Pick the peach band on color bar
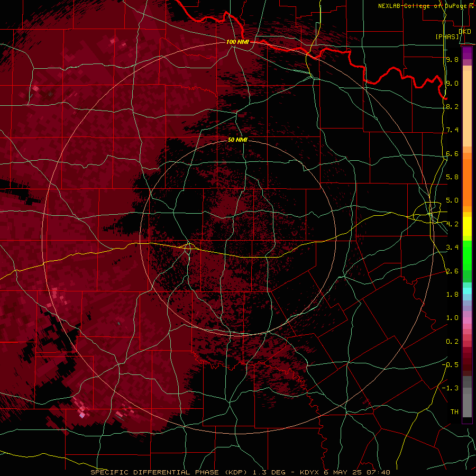This screenshot has width=476, height=476. click(x=467, y=108)
